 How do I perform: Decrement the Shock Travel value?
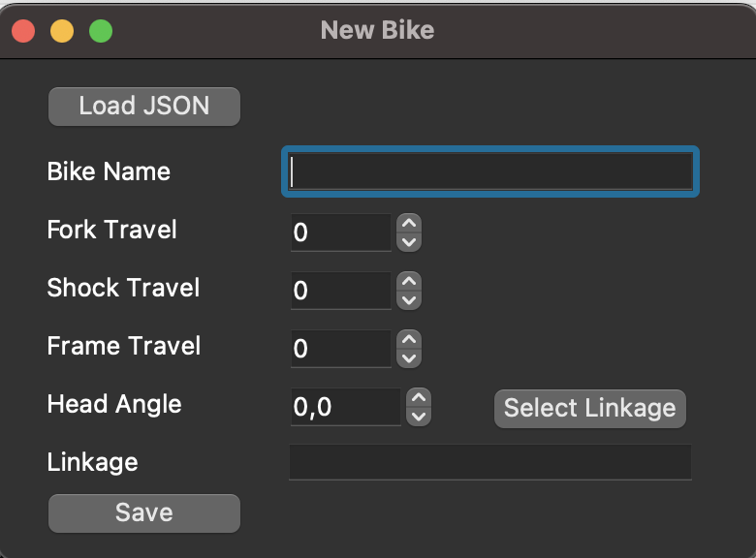tap(410, 299)
